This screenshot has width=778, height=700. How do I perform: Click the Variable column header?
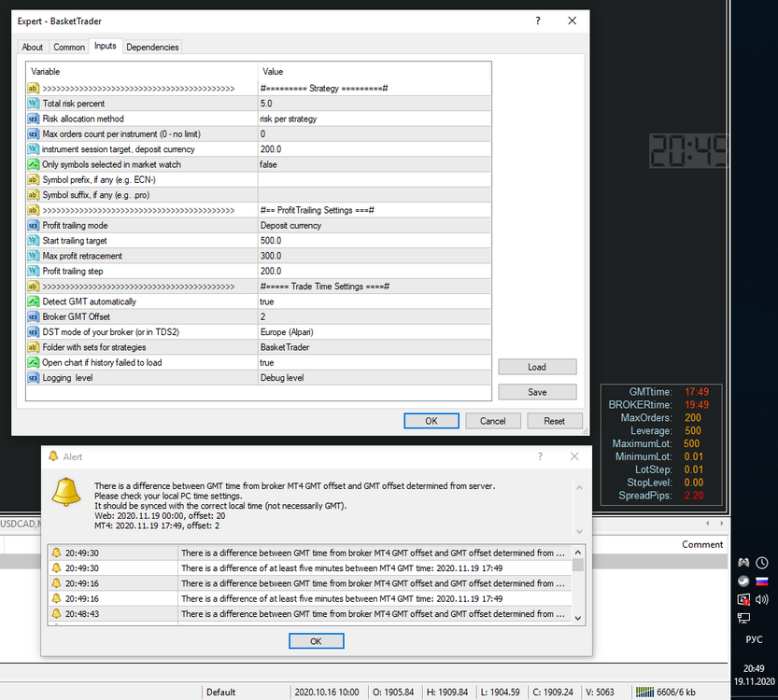[142, 71]
